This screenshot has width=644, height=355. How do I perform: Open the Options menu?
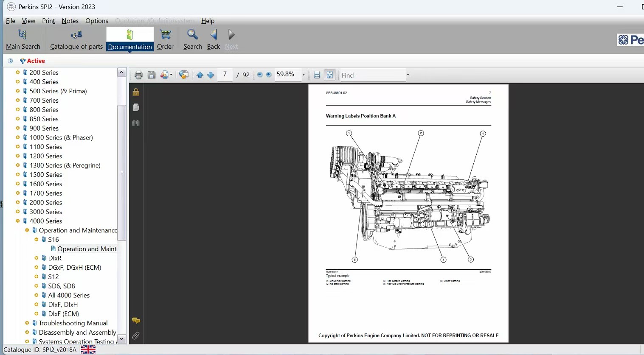[96, 21]
